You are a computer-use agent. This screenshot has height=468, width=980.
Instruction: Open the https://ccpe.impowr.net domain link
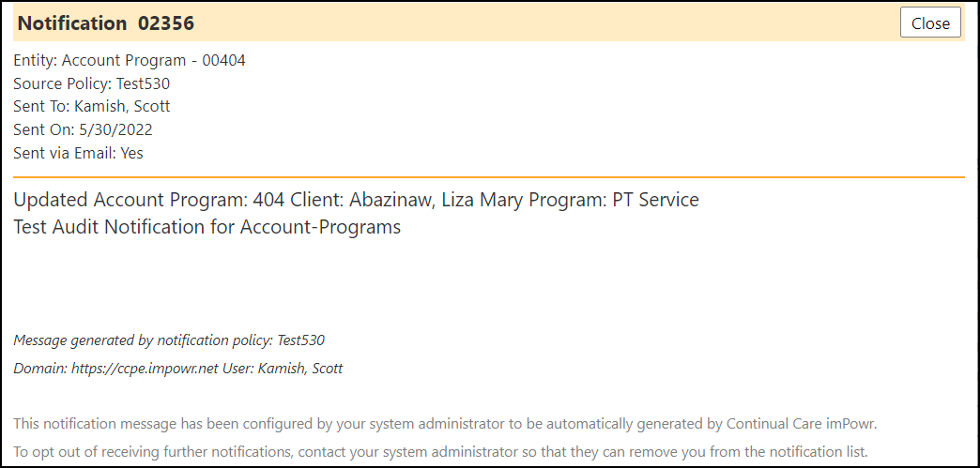pyautogui.click(x=145, y=369)
